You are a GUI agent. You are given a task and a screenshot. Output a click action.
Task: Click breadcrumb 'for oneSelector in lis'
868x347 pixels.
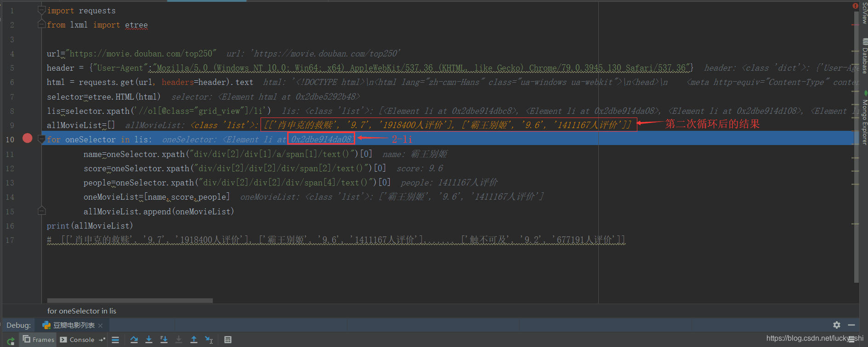(x=82, y=311)
